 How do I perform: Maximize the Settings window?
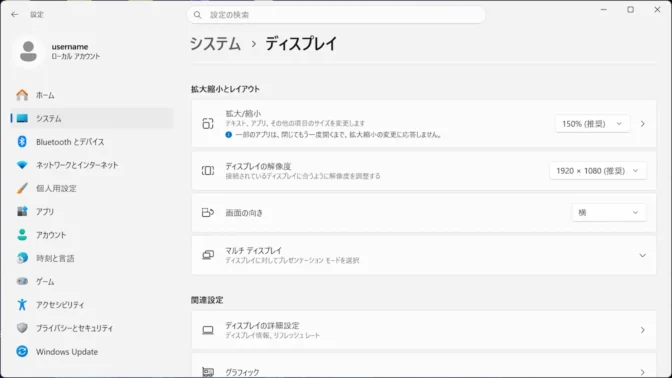(630, 9)
